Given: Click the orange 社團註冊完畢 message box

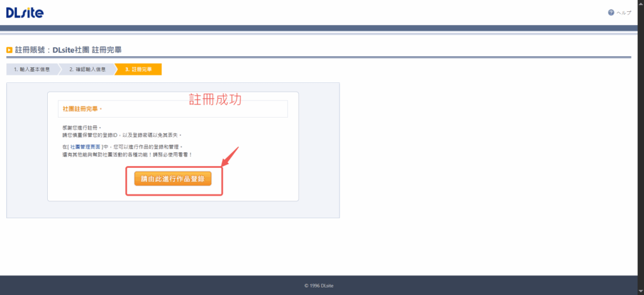Looking at the screenshot, I should (x=172, y=109).
